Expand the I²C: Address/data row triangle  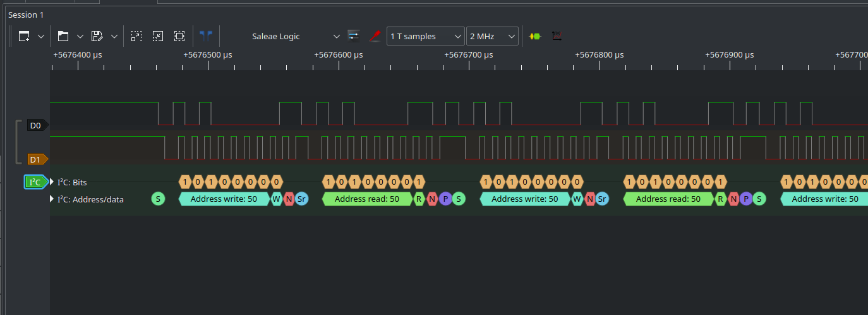tap(52, 199)
